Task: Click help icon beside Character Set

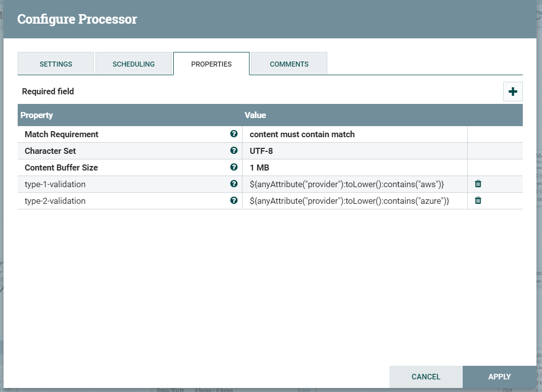Action: coord(233,151)
